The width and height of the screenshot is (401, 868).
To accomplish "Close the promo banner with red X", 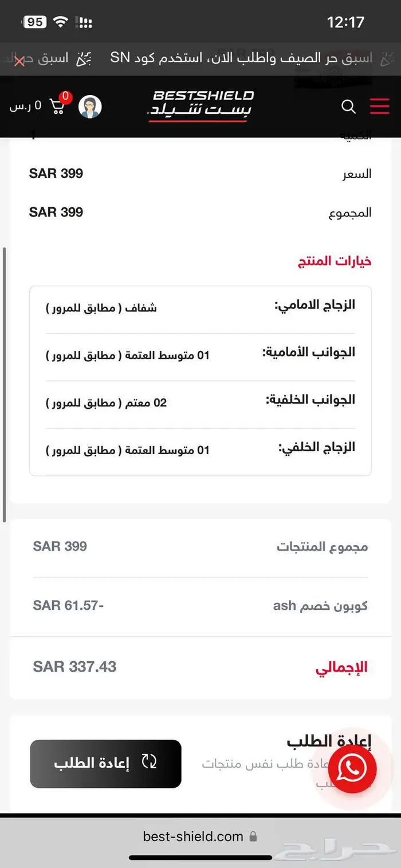I will point(19,61).
